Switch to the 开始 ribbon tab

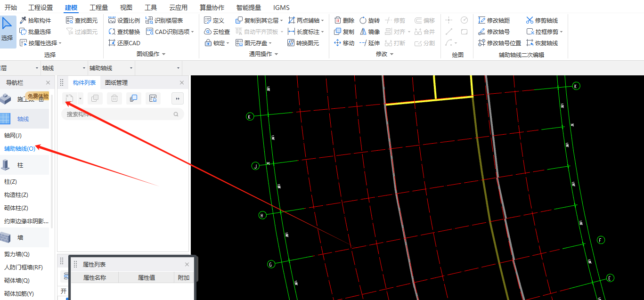point(11,8)
